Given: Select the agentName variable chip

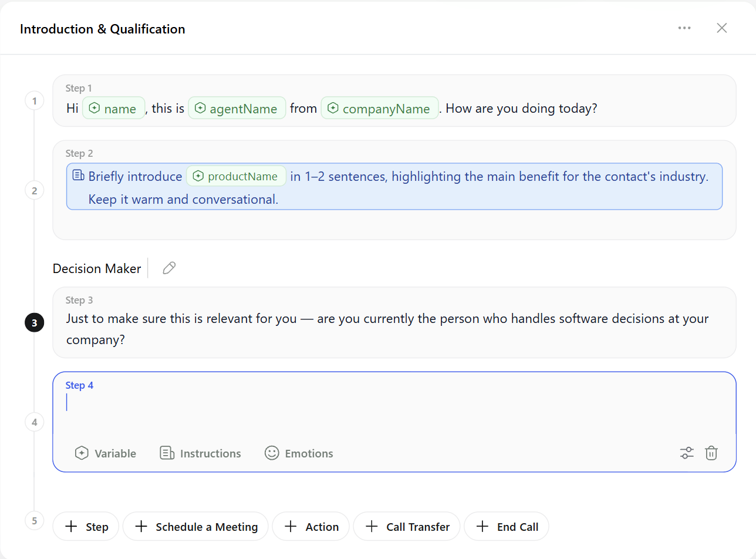Looking at the screenshot, I should click(x=237, y=108).
